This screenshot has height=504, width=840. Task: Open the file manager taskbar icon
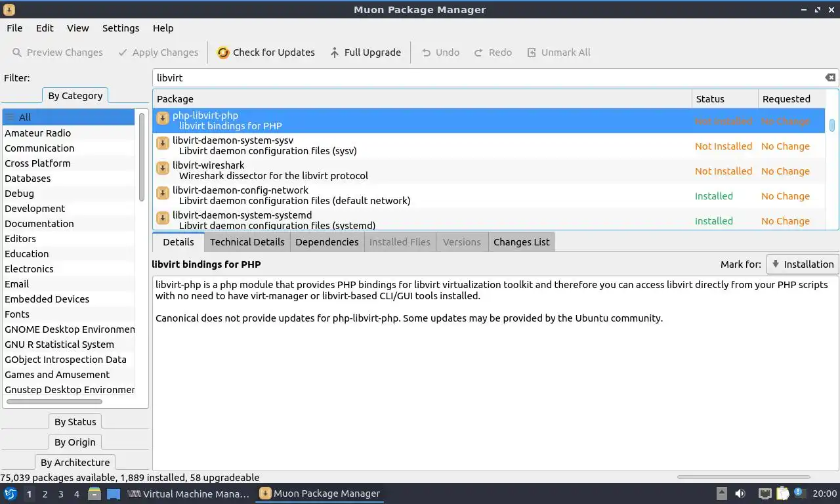click(x=94, y=493)
